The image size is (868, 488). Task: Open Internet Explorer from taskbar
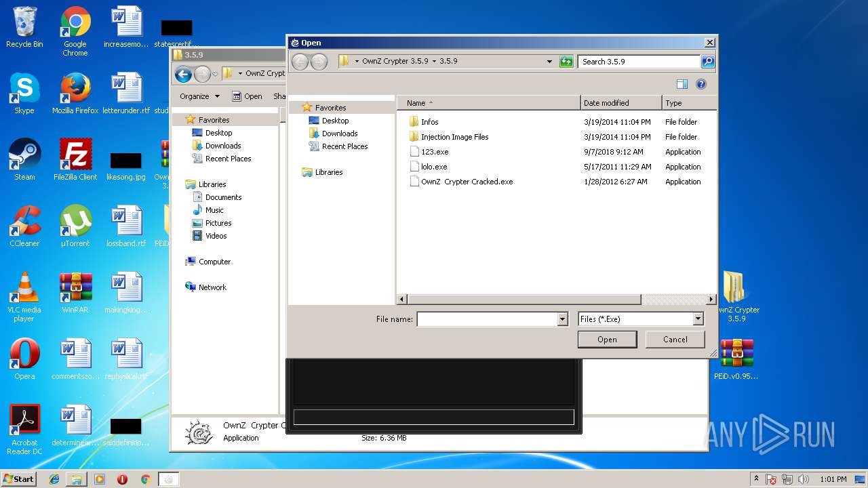coord(54,479)
